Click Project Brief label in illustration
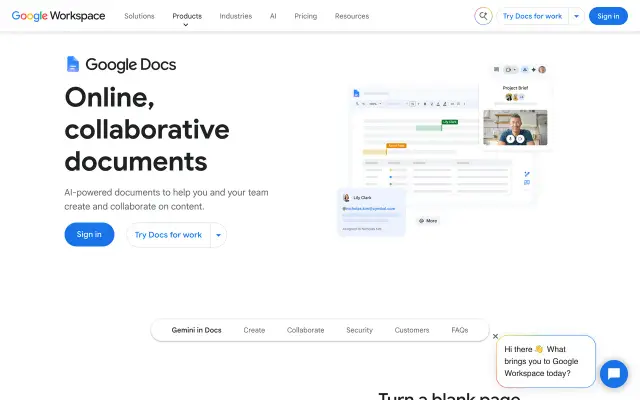Screen dimensions: 640x400 click(515, 88)
